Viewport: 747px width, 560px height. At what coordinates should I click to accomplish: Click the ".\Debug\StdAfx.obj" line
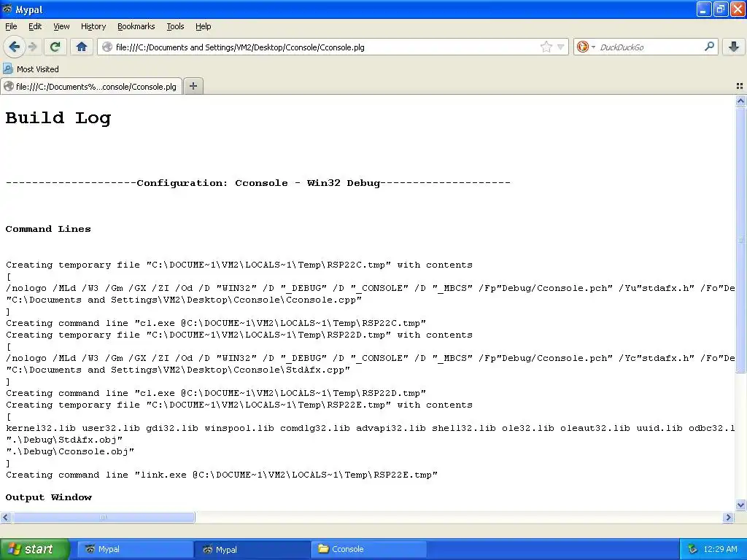point(64,440)
